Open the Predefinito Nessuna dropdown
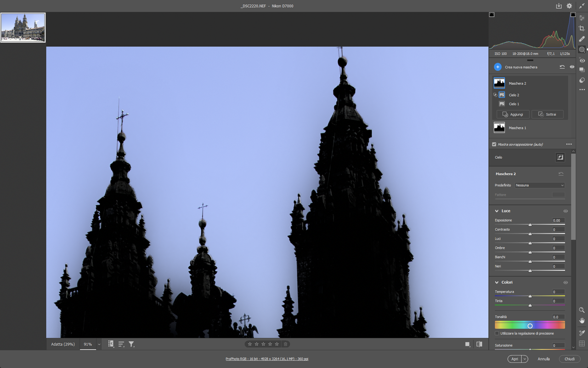This screenshot has height=368, width=588. (540, 185)
